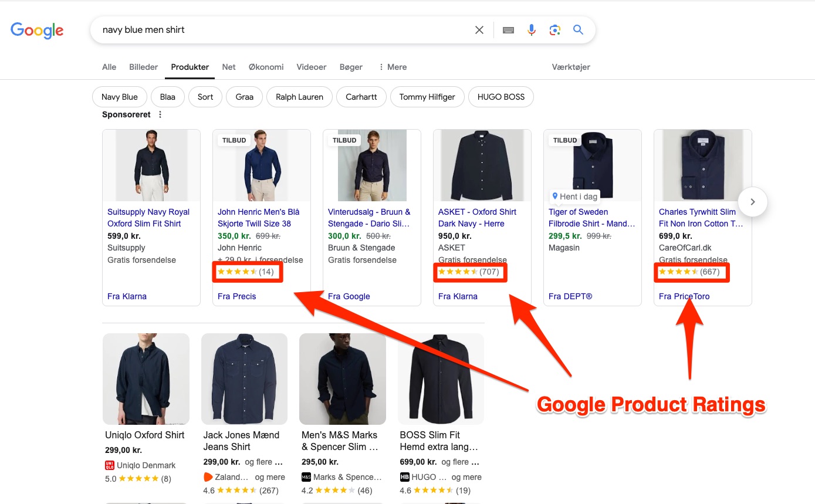The height and width of the screenshot is (504, 815).
Task: Click the ASKET shirt product image
Action: [482, 165]
